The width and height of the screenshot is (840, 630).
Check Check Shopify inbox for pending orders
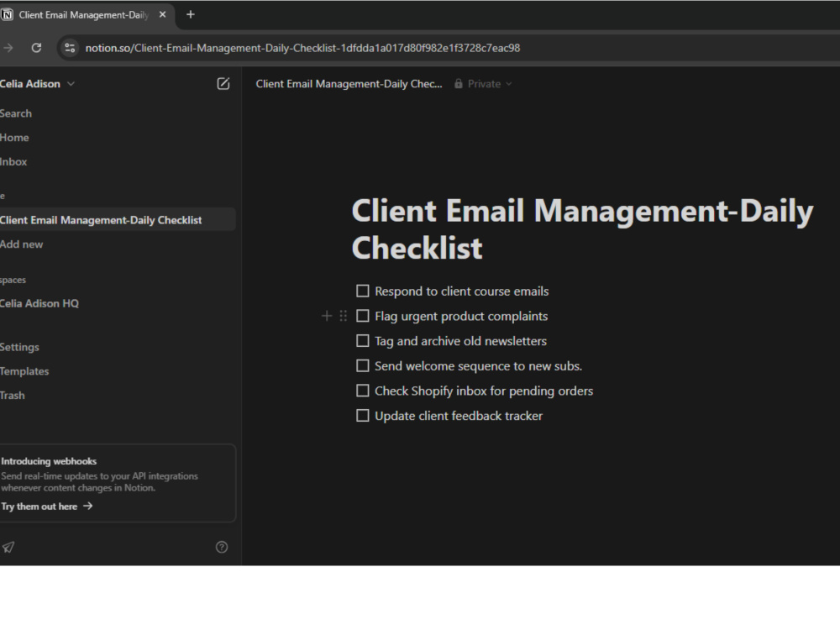(x=363, y=391)
